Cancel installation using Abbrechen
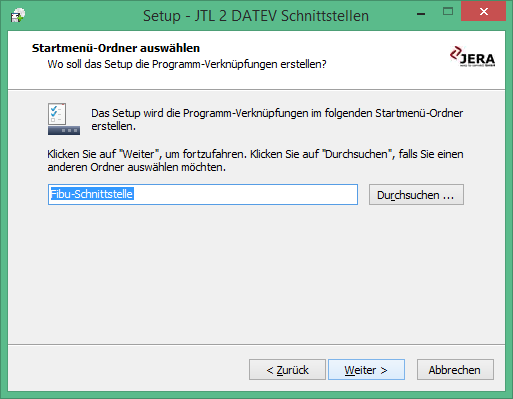 pos(455,370)
